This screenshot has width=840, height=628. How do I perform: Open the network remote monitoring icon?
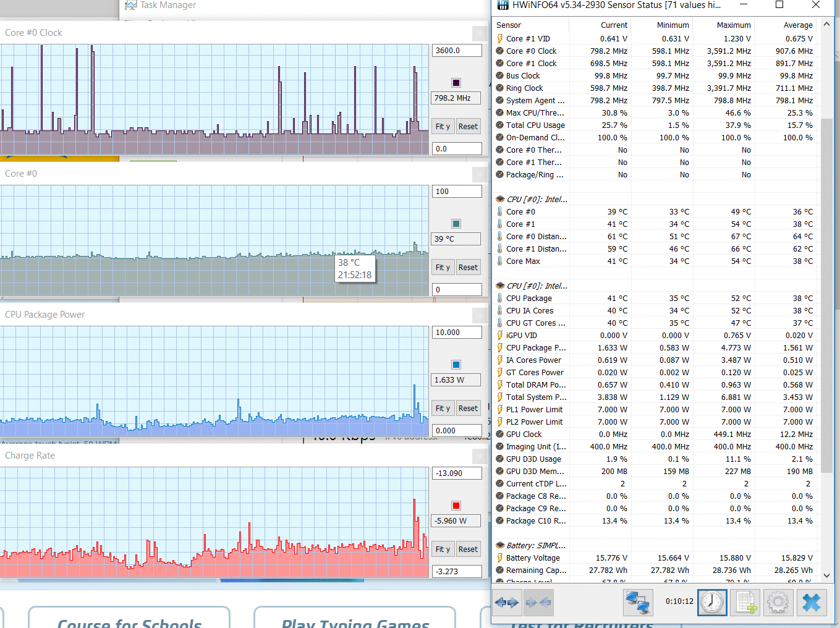tap(637, 602)
